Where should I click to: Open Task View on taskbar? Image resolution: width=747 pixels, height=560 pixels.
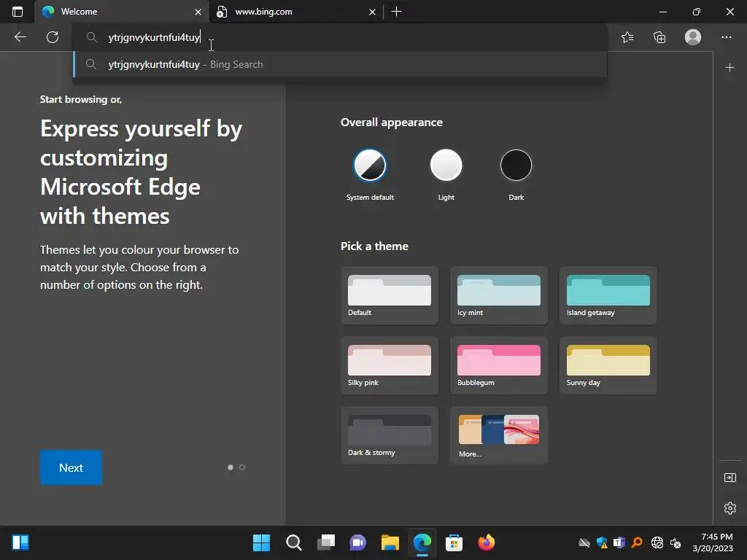point(326,542)
